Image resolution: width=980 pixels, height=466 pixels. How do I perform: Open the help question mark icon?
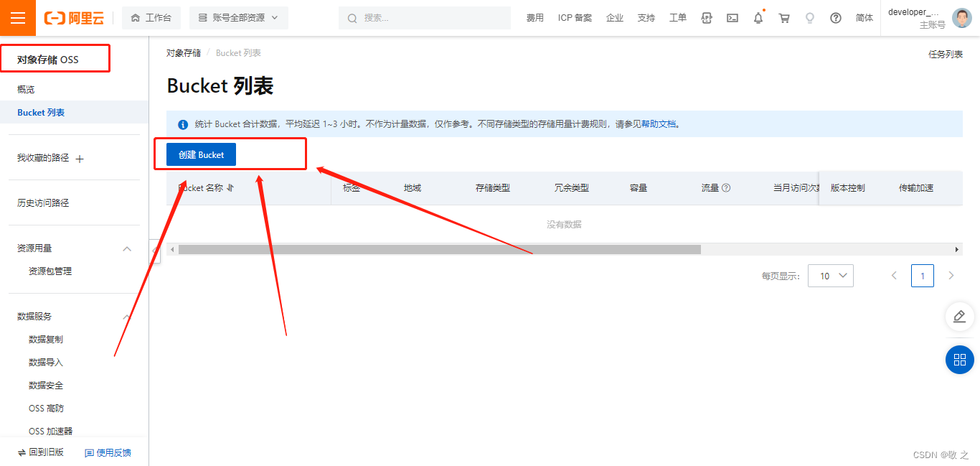[x=836, y=18]
